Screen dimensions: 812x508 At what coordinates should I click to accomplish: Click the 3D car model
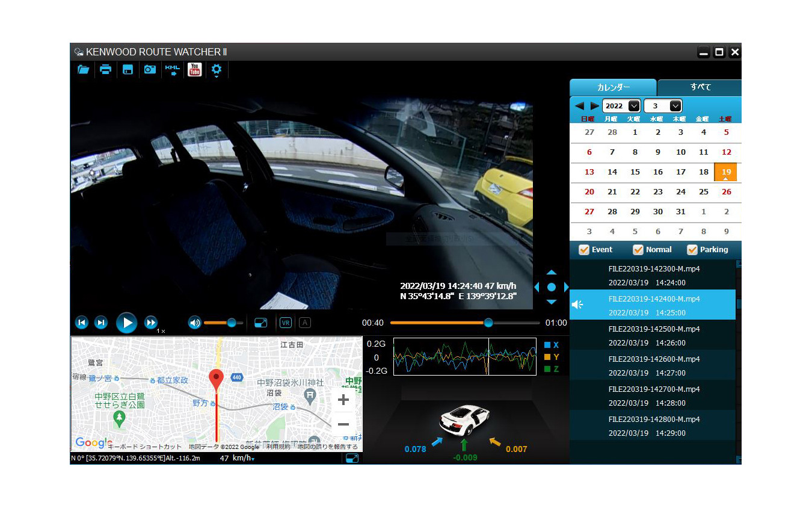coord(464,420)
